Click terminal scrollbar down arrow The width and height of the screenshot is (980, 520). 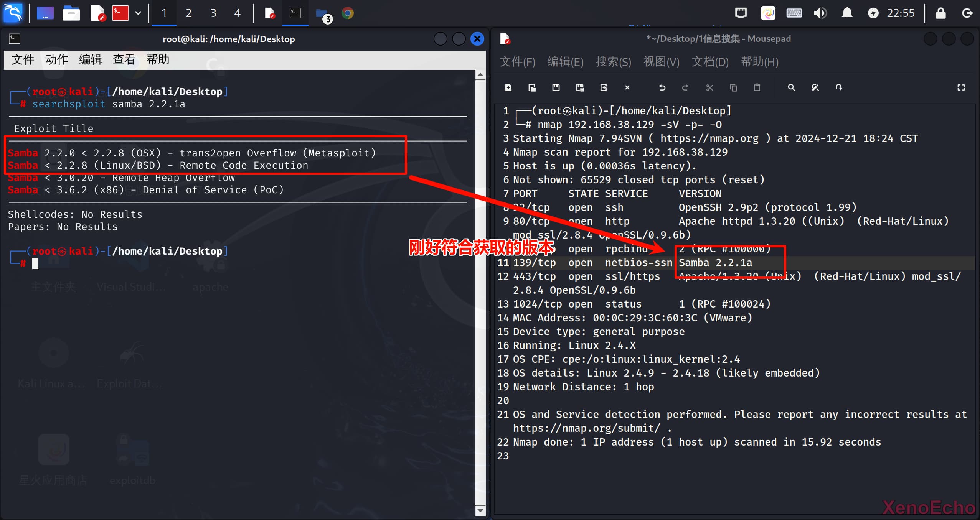480,510
